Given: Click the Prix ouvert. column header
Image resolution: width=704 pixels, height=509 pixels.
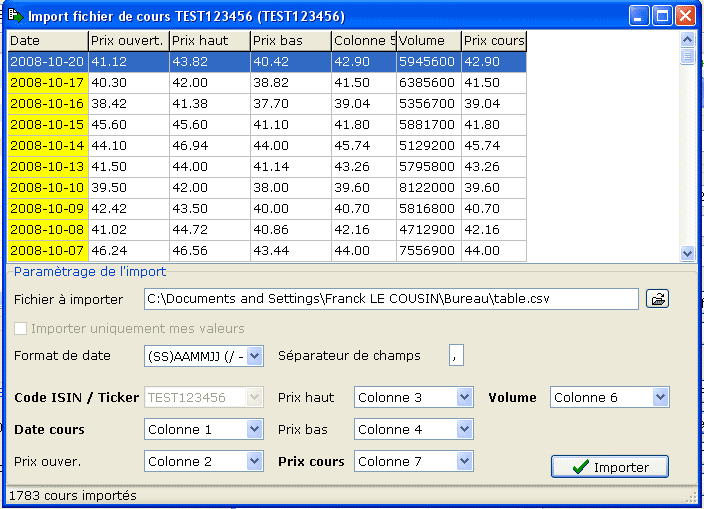Looking at the screenshot, I should pyautogui.click(x=129, y=41).
